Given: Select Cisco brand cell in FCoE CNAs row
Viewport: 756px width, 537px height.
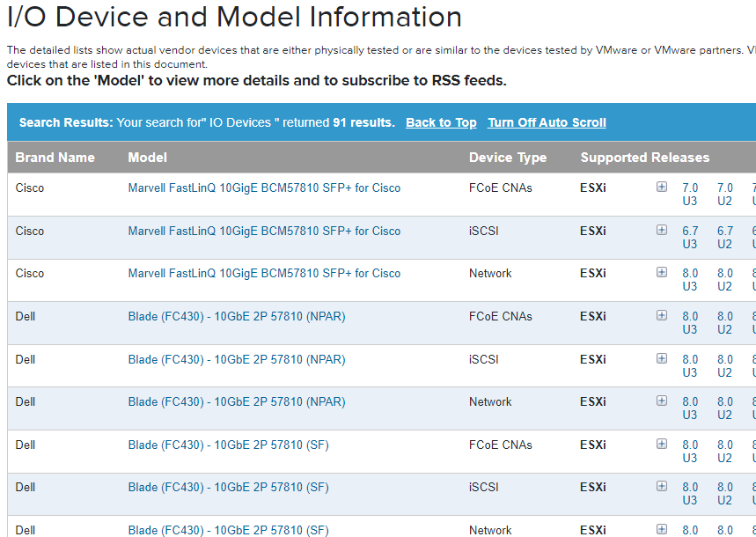Looking at the screenshot, I should click(x=30, y=188).
